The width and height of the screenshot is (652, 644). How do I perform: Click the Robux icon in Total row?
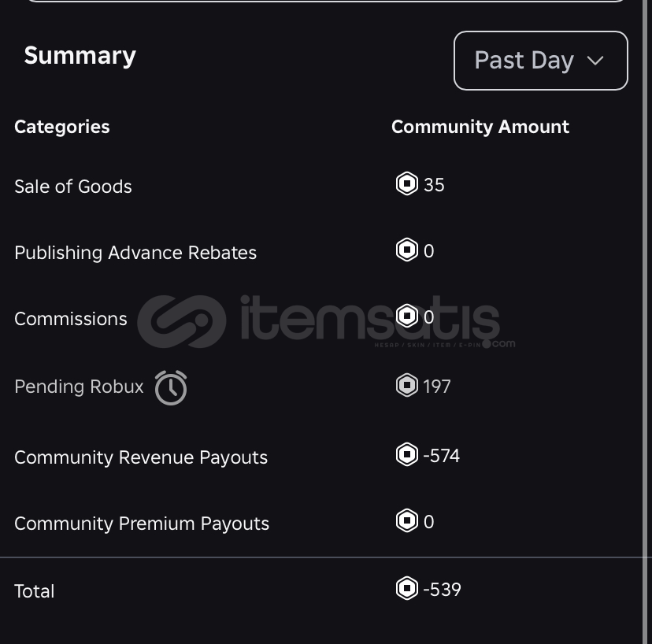click(x=406, y=588)
